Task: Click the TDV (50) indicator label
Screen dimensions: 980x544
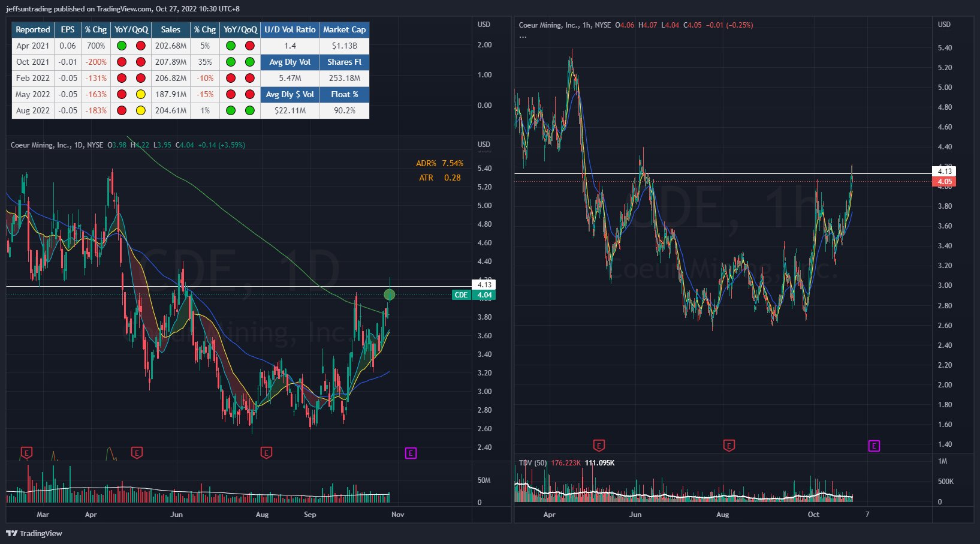Action: click(533, 462)
